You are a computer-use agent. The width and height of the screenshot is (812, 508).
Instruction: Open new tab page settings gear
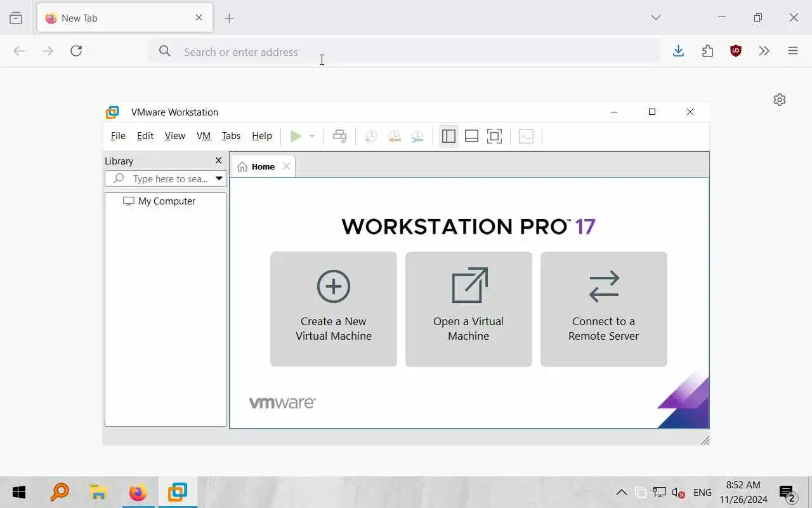coord(780,100)
